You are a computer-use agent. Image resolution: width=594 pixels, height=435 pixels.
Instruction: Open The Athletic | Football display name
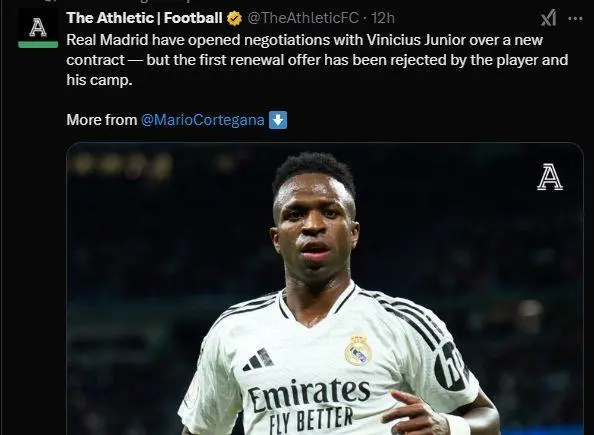(x=144, y=18)
